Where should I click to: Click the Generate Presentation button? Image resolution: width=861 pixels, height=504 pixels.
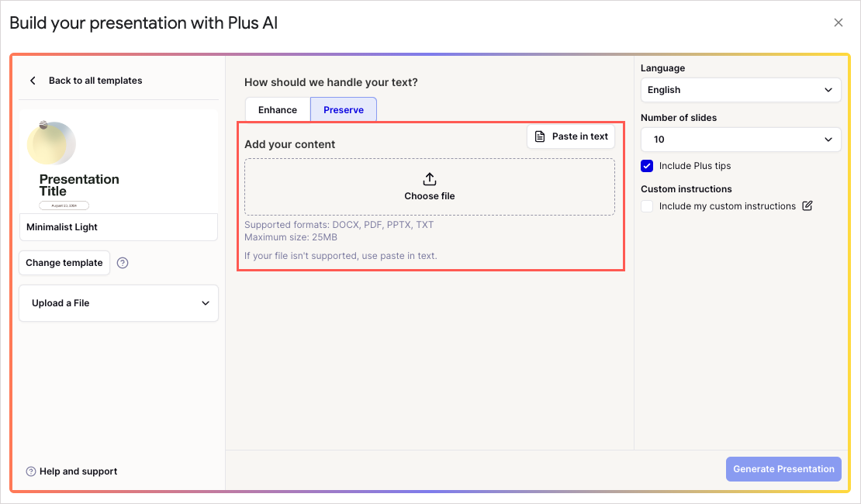coord(783,469)
